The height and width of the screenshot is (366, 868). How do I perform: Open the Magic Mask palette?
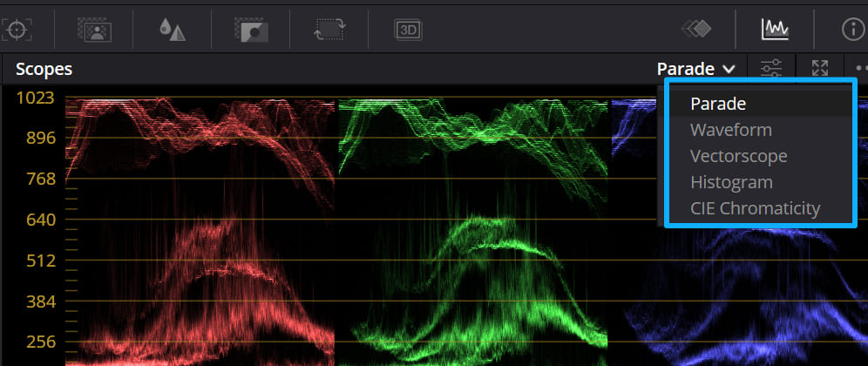coord(95,30)
